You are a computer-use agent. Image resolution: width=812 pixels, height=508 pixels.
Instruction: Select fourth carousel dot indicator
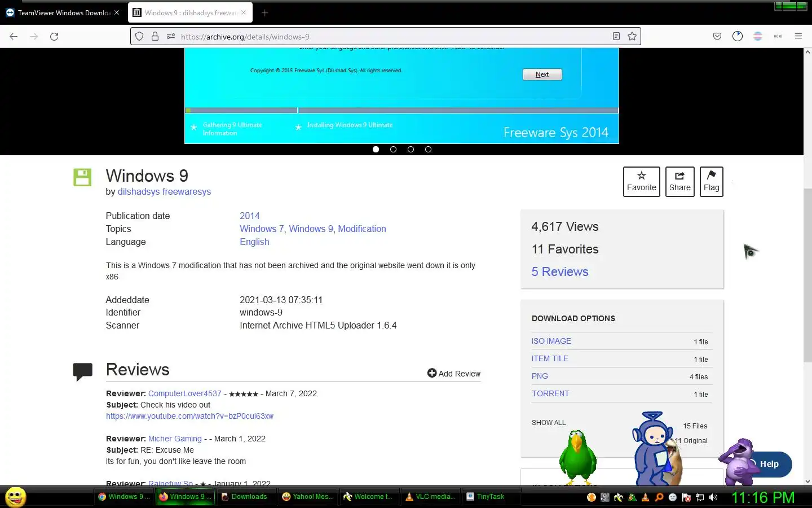[x=428, y=150]
